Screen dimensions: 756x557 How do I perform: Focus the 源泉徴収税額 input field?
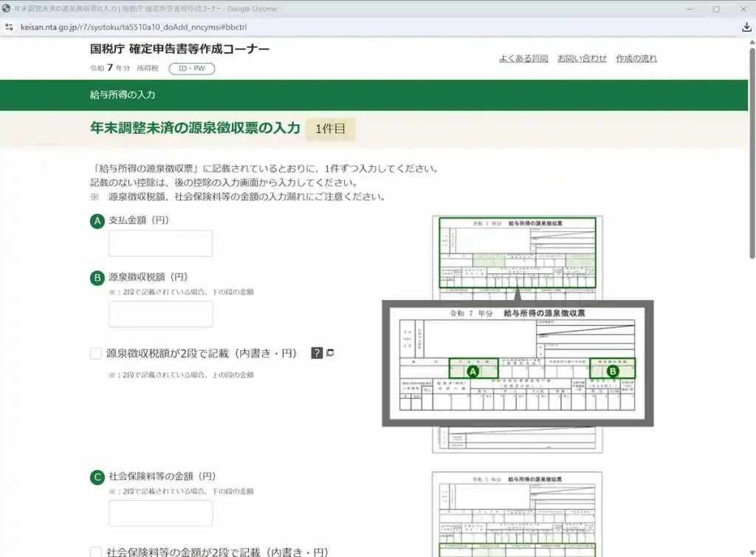tap(160, 314)
